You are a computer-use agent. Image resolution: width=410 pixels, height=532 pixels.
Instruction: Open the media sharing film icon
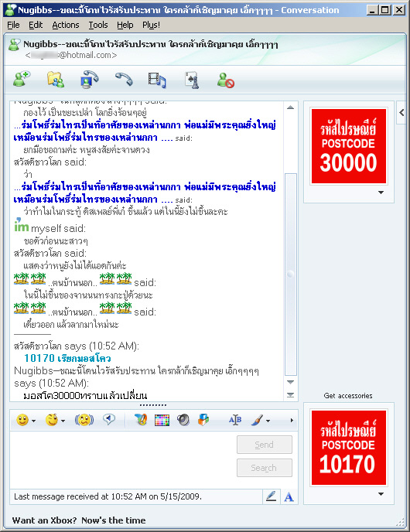(x=157, y=80)
